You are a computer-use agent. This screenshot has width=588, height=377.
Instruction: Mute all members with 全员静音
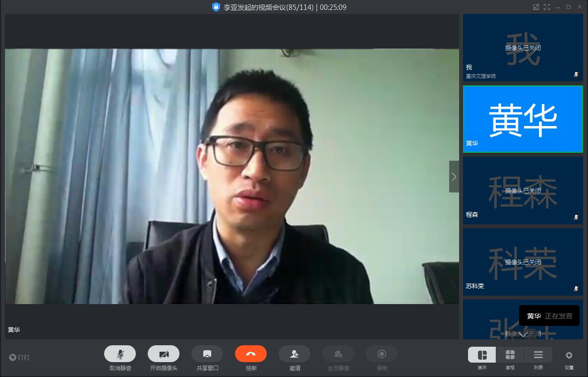click(x=338, y=354)
